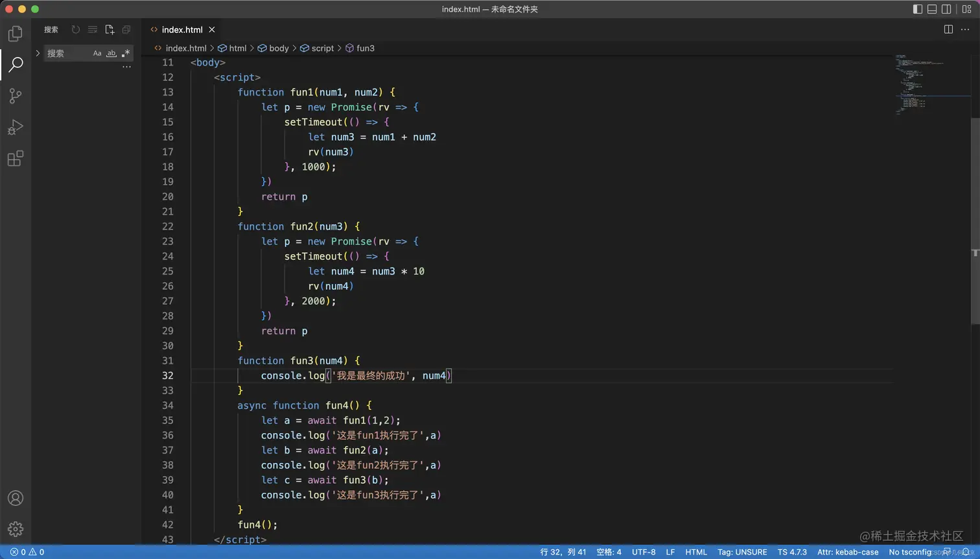Click fun3 in the breadcrumb
The width and height of the screenshot is (980, 559).
pyautogui.click(x=366, y=48)
